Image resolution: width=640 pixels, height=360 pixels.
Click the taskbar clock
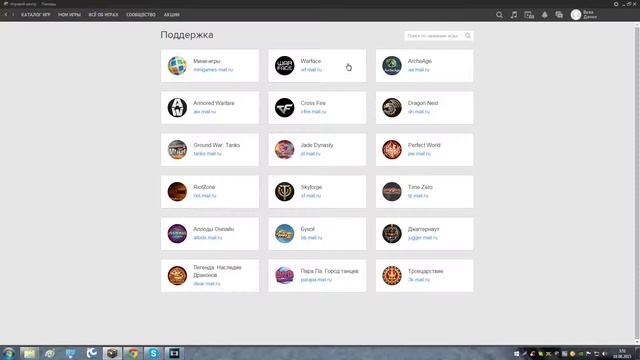[622, 353]
